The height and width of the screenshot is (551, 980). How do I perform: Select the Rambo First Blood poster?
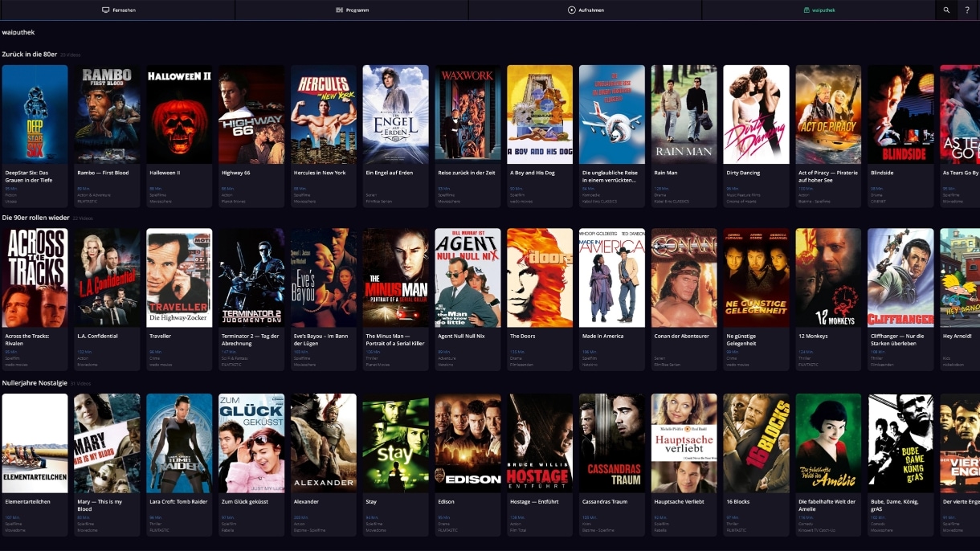pos(107,115)
